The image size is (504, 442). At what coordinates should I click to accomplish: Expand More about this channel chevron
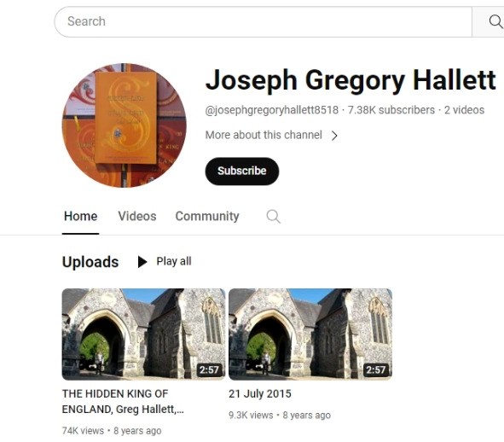334,136
